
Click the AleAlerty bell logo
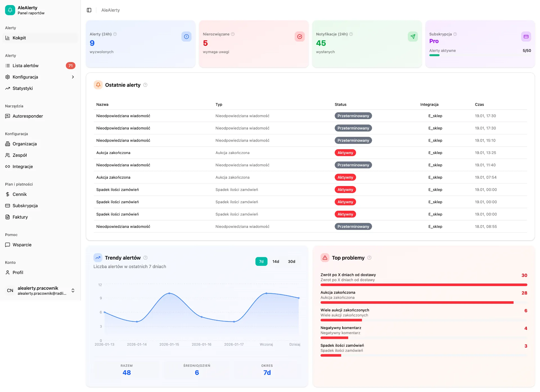point(10,10)
